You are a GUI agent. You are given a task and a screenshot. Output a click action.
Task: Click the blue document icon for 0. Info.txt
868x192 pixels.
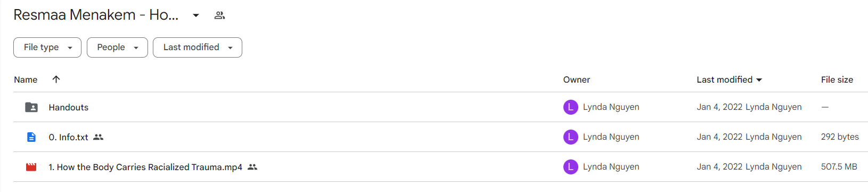click(x=31, y=137)
